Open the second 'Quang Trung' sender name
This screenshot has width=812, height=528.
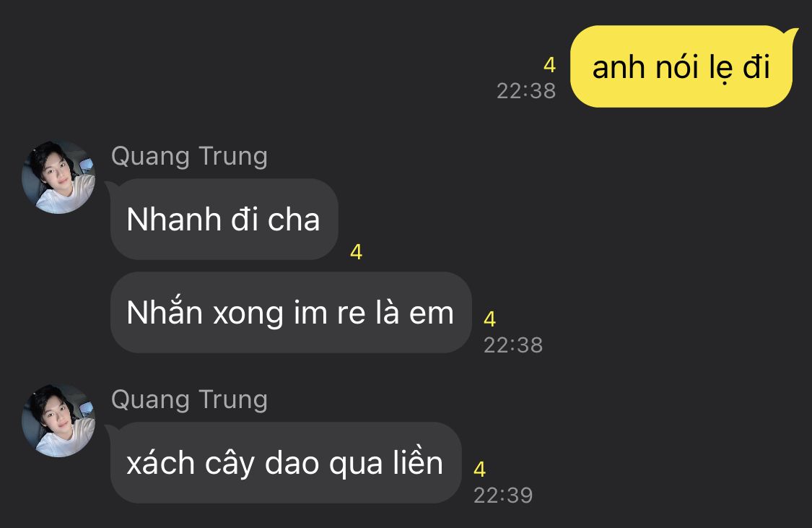pos(189,400)
